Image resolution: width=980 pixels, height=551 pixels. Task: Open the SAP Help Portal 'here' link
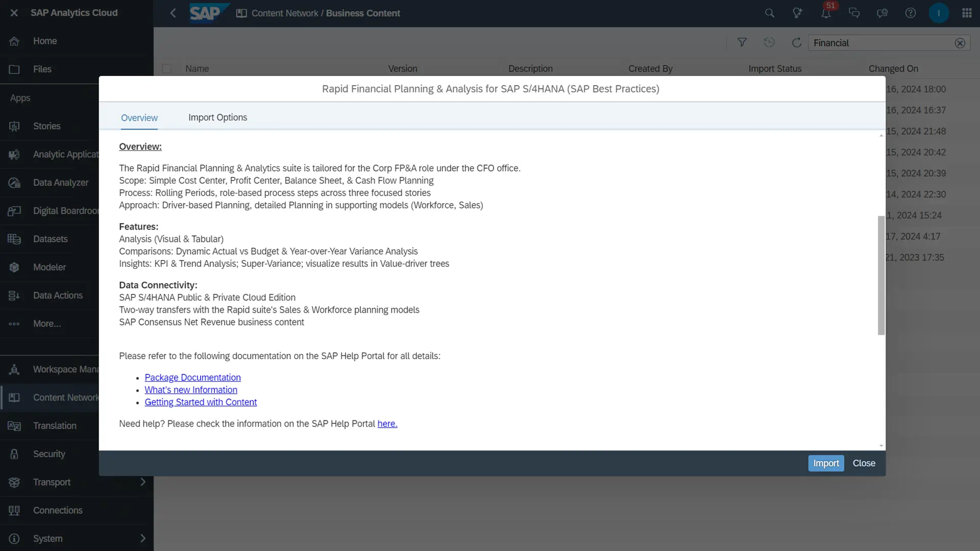pos(387,424)
